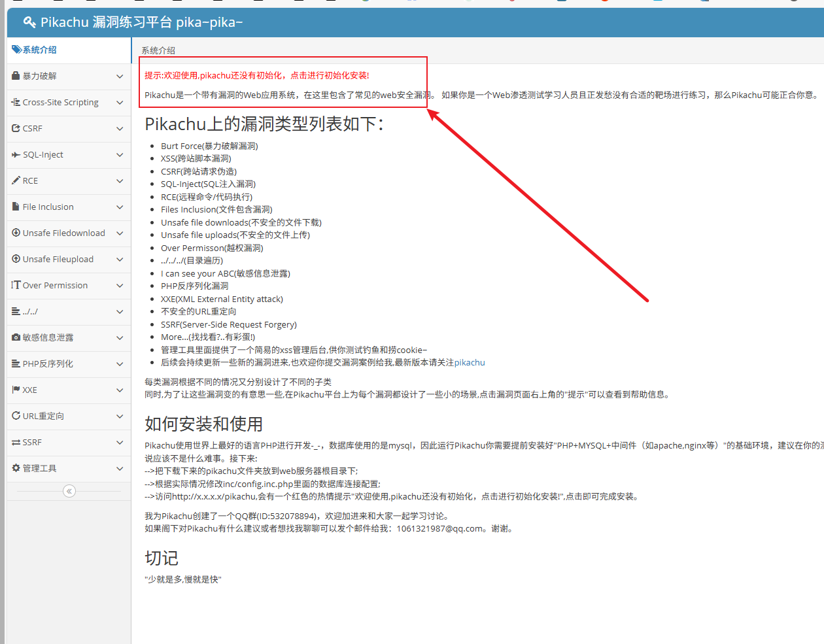Click the indent icon beside Cross-Site Scripting
The height and width of the screenshot is (644, 824).
coord(16,102)
